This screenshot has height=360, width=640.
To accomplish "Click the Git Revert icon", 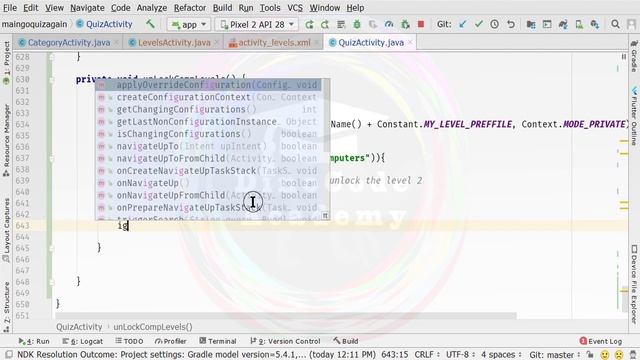I will click(x=511, y=24).
